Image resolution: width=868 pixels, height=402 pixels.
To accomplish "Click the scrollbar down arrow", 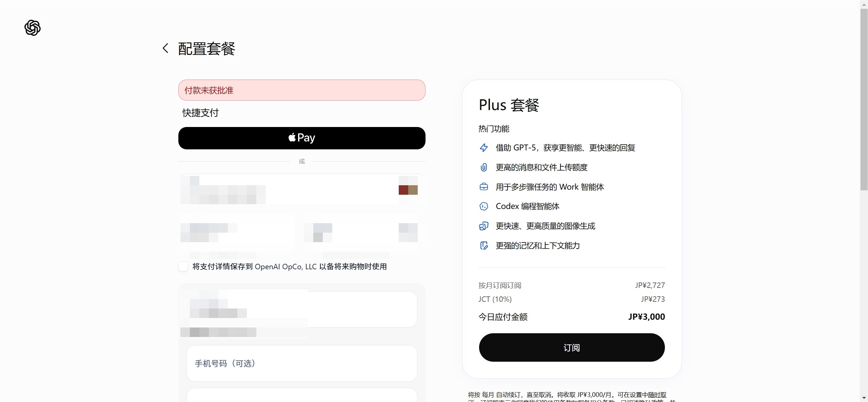I will [864, 398].
